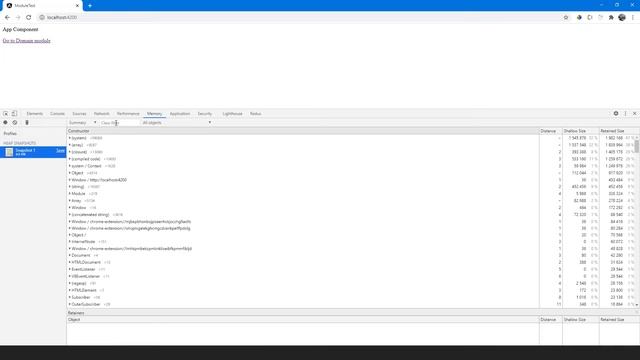
Task: Switch to the Network tab
Action: point(102,113)
